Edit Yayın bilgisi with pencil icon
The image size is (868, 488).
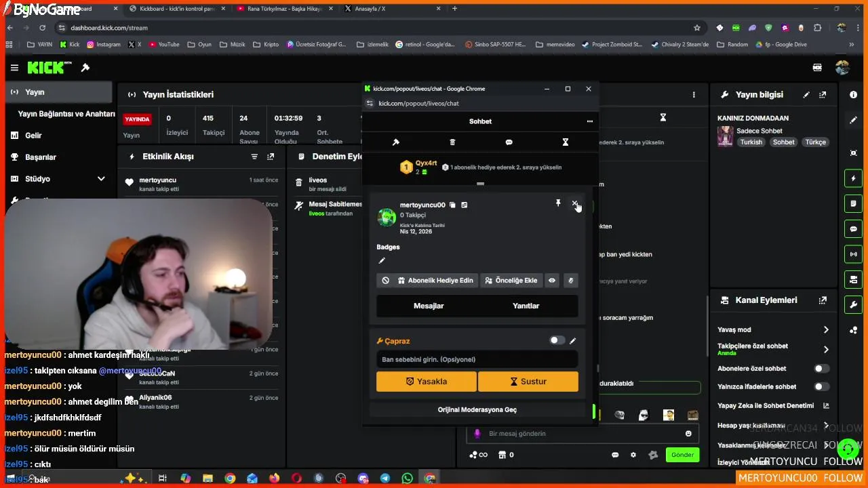pyautogui.click(x=806, y=95)
